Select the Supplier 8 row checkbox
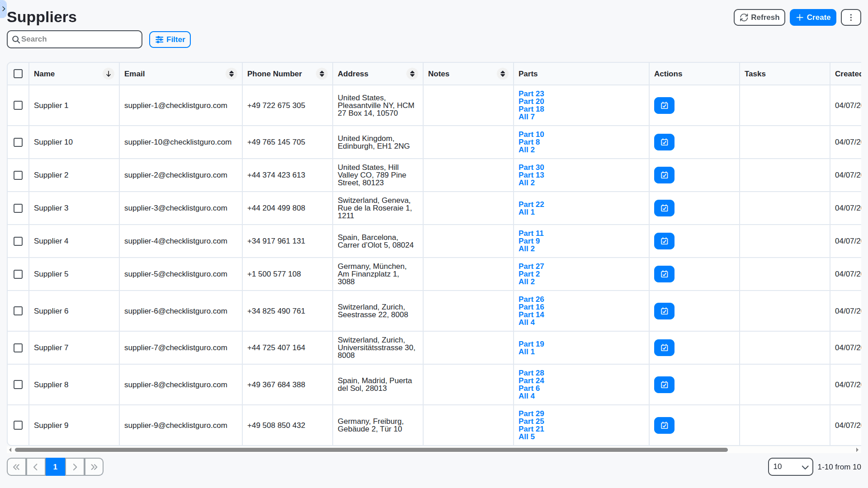This screenshot has height=488, width=868. coord(18,385)
